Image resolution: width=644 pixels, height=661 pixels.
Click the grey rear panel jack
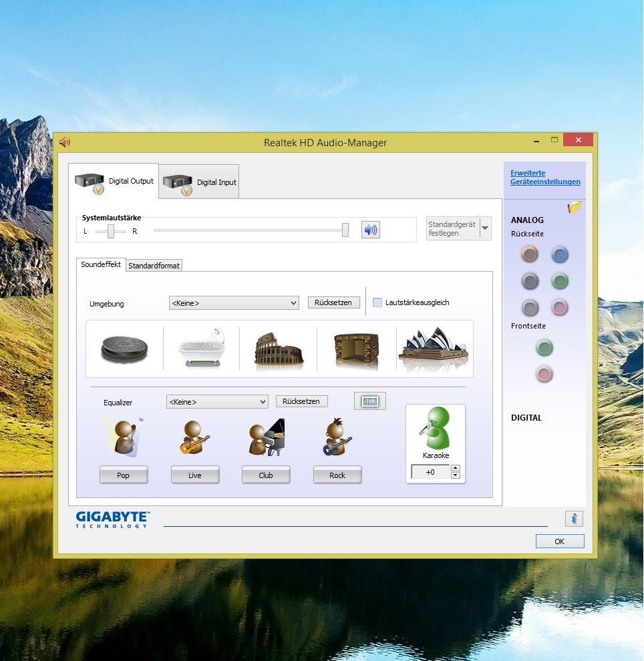tap(530, 308)
